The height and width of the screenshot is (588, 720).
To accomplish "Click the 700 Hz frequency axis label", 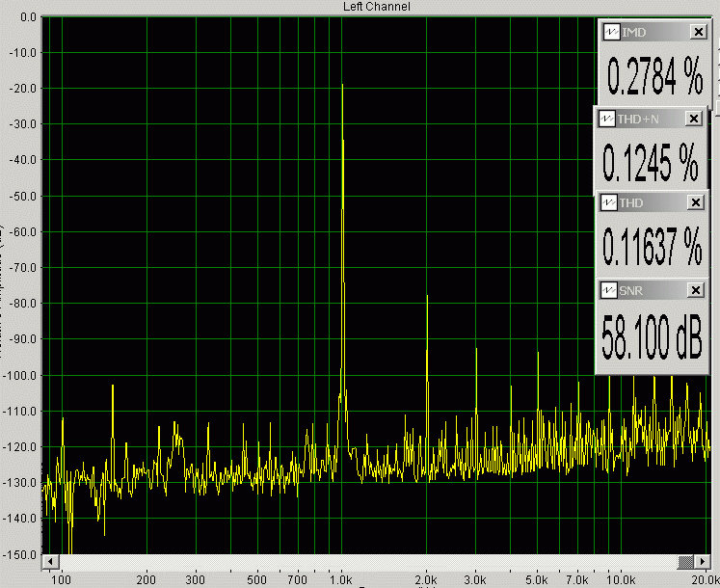I will click(297, 579).
